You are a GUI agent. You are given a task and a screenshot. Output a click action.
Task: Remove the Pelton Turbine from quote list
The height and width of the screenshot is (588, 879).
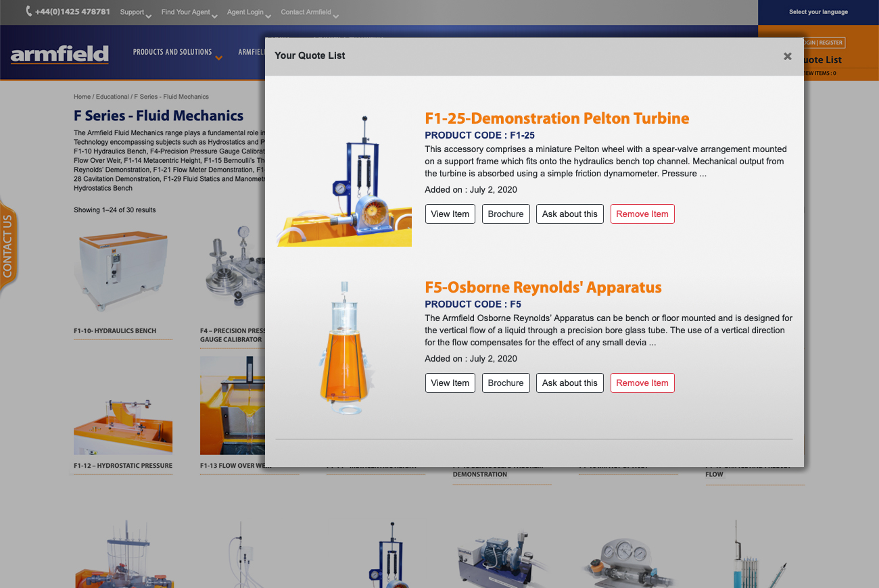tap(642, 214)
